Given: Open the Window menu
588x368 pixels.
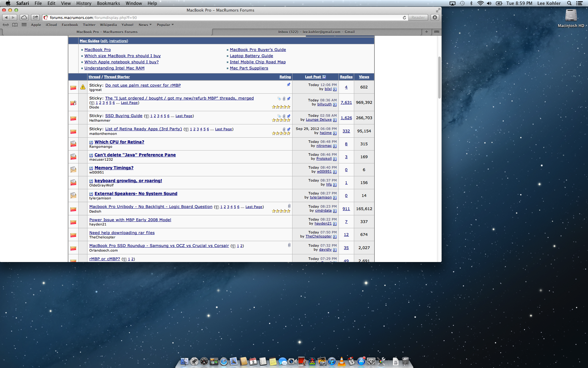Looking at the screenshot, I should 134,3.
